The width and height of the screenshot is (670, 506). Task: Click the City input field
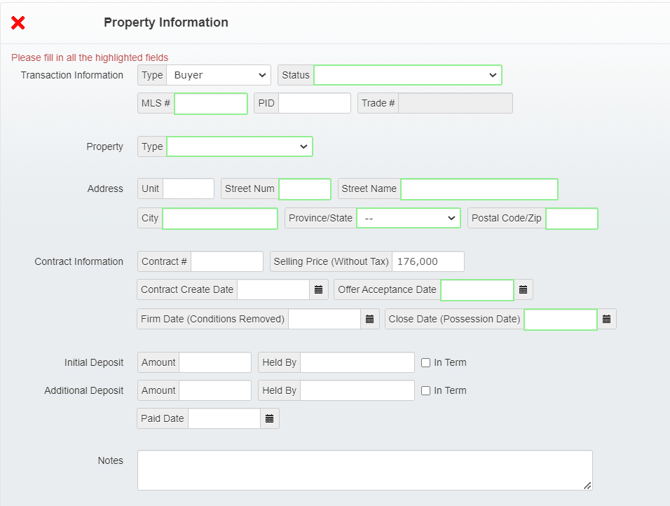tap(220, 218)
